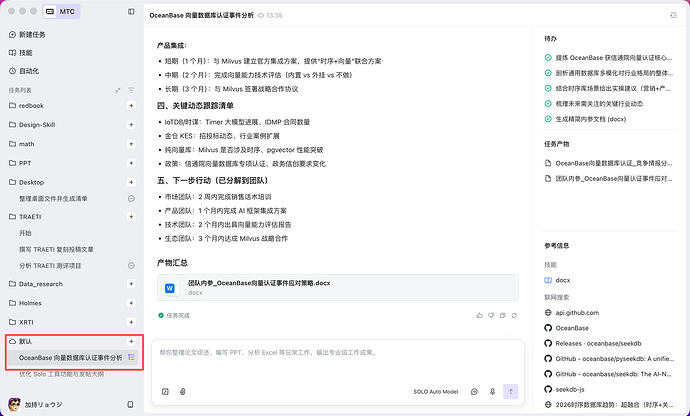Copy the response with copy icon

[503, 315]
